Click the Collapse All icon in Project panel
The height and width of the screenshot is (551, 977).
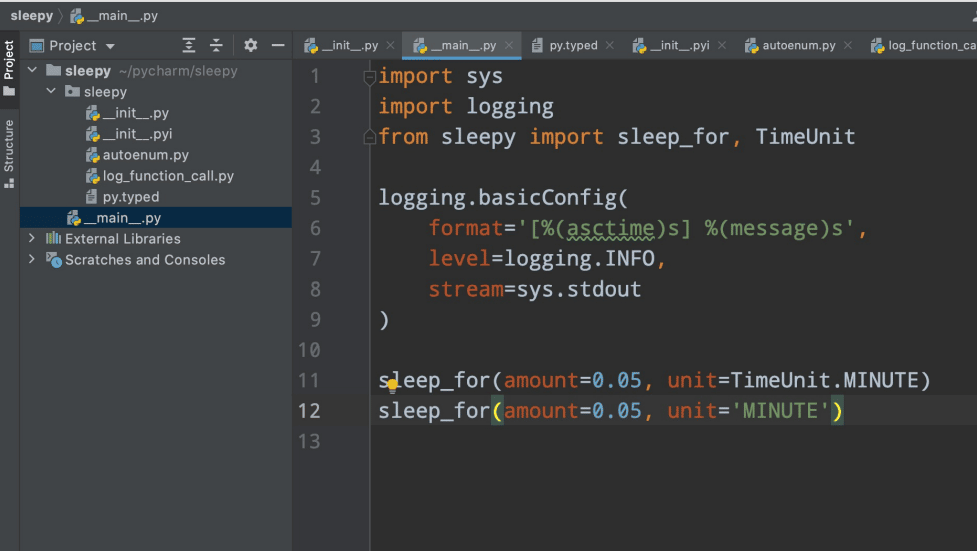pos(216,46)
